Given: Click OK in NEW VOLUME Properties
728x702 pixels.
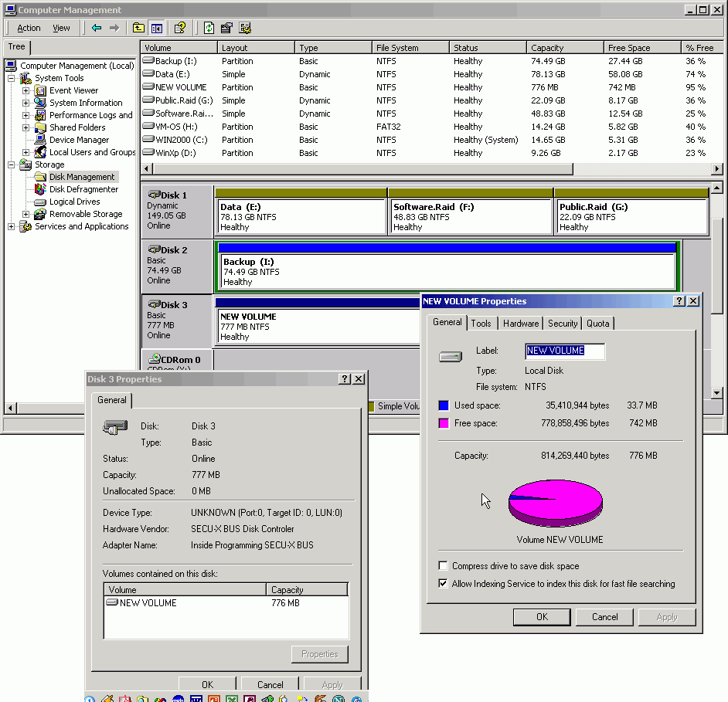Looking at the screenshot, I should [542, 616].
